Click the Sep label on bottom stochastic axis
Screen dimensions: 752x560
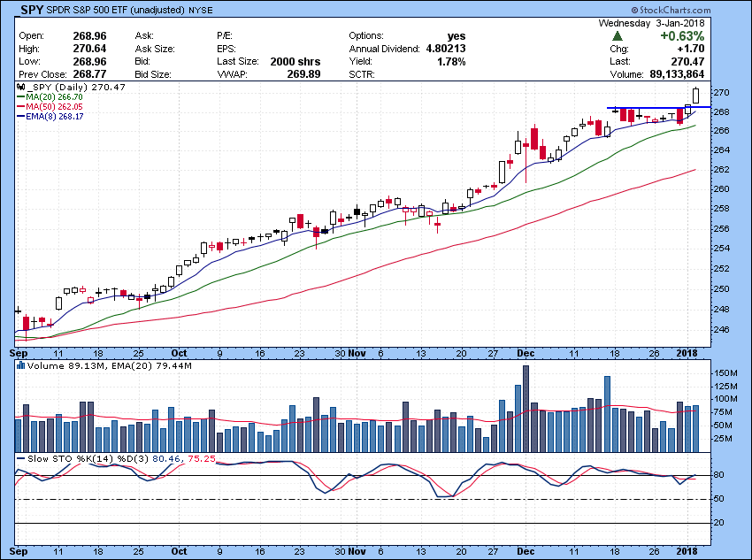tap(19, 551)
